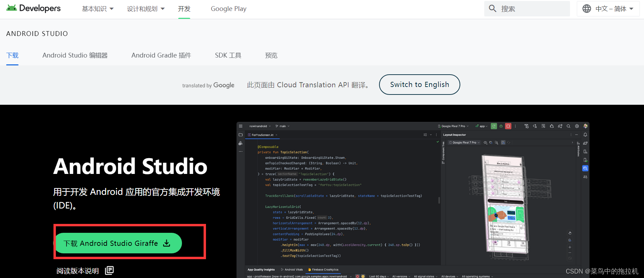Toggle the red fatal error filter icon
Screen dimensions: 644x278
(357, 276)
